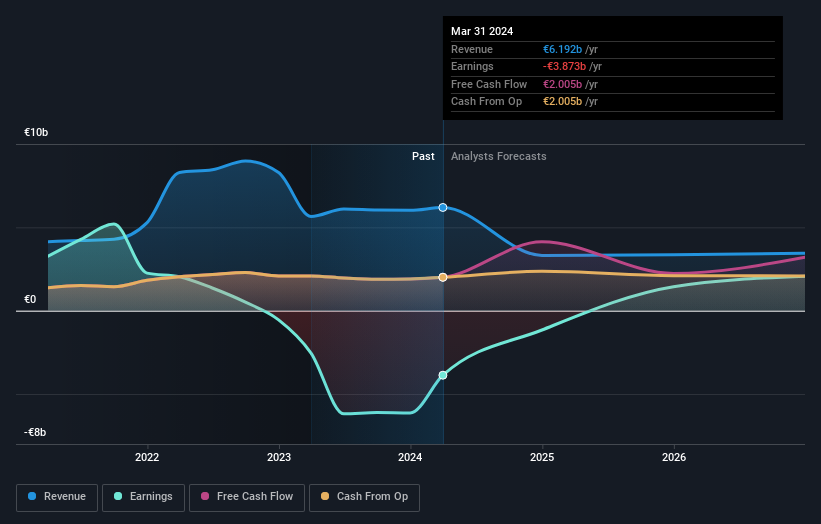821x524 pixels.
Task: Click the Mar 31 2024 tooltip date
Action: tap(482, 31)
